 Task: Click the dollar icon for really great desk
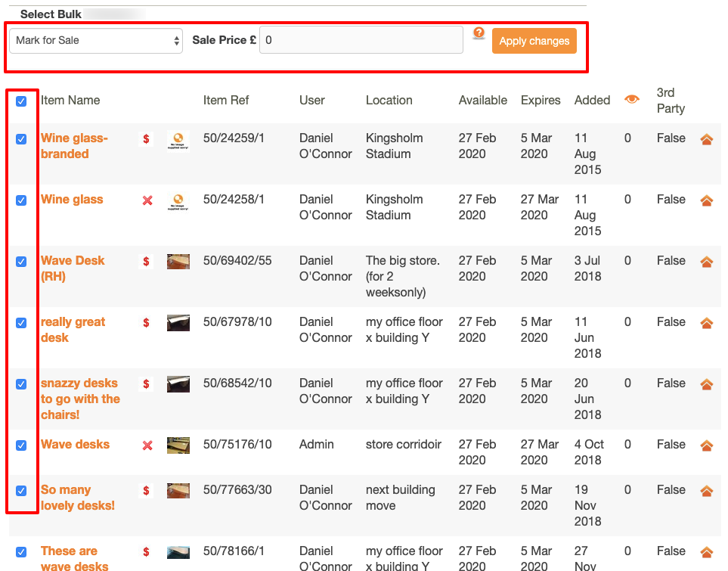pyautogui.click(x=145, y=323)
